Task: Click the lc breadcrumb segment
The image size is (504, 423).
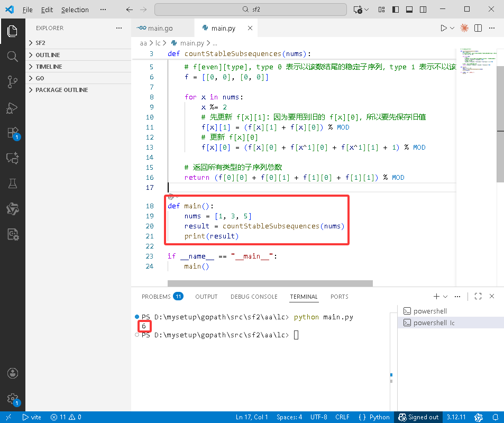Action: tap(158, 43)
